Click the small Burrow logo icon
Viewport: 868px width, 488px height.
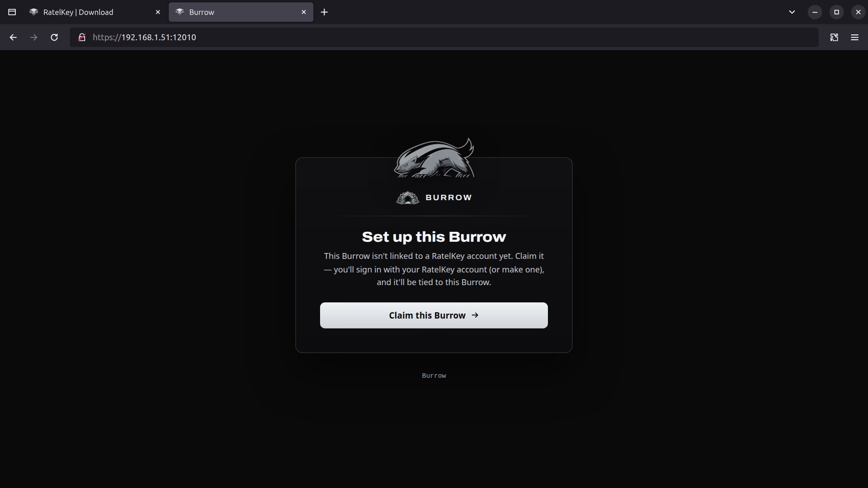click(408, 198)
